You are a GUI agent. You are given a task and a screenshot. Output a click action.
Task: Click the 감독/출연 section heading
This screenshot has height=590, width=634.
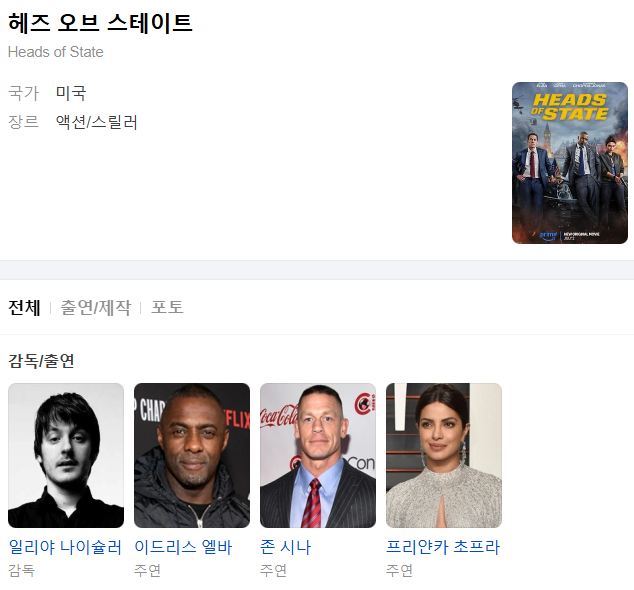click(x=41, y=361)
